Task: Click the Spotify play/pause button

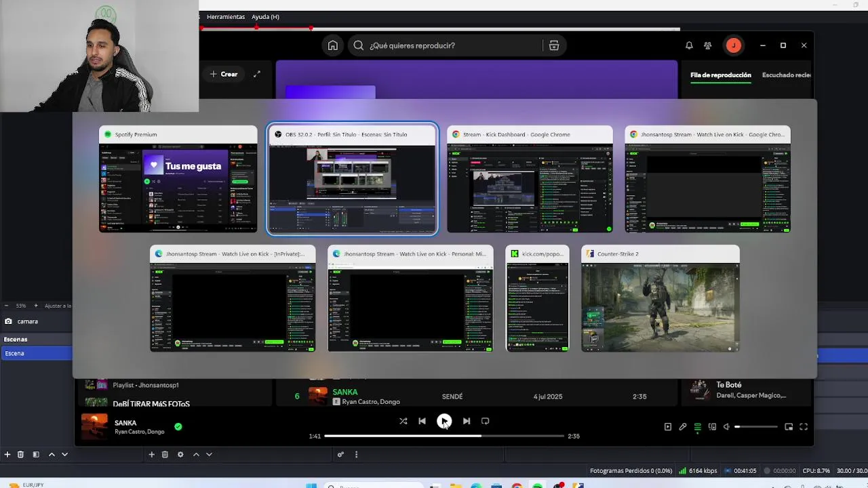Action: (444, 421)
